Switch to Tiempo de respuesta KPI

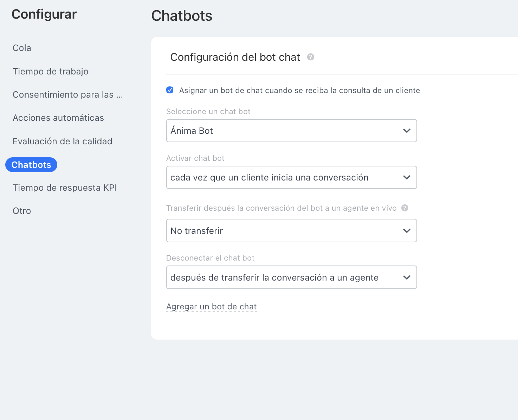[x=65, y=188]
